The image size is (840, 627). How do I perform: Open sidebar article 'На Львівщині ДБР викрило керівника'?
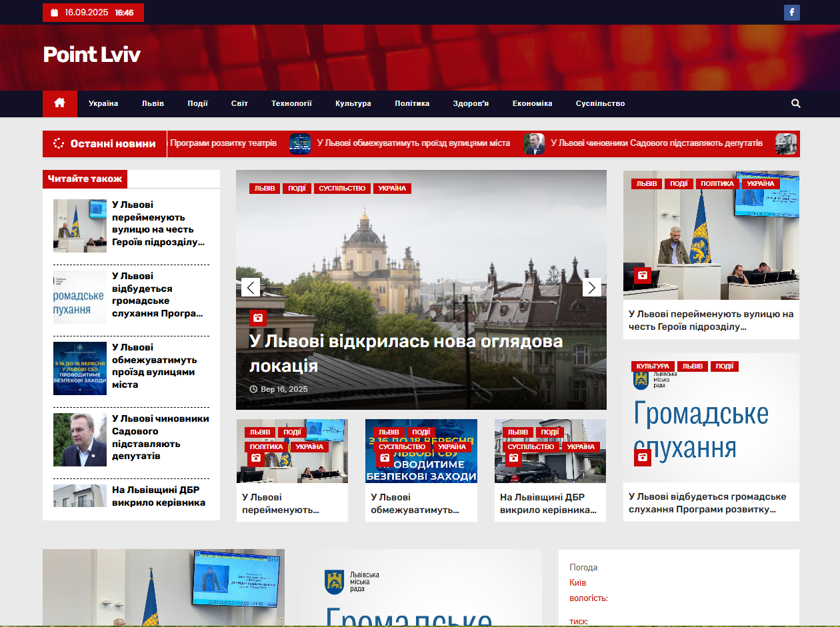[159, 496]
